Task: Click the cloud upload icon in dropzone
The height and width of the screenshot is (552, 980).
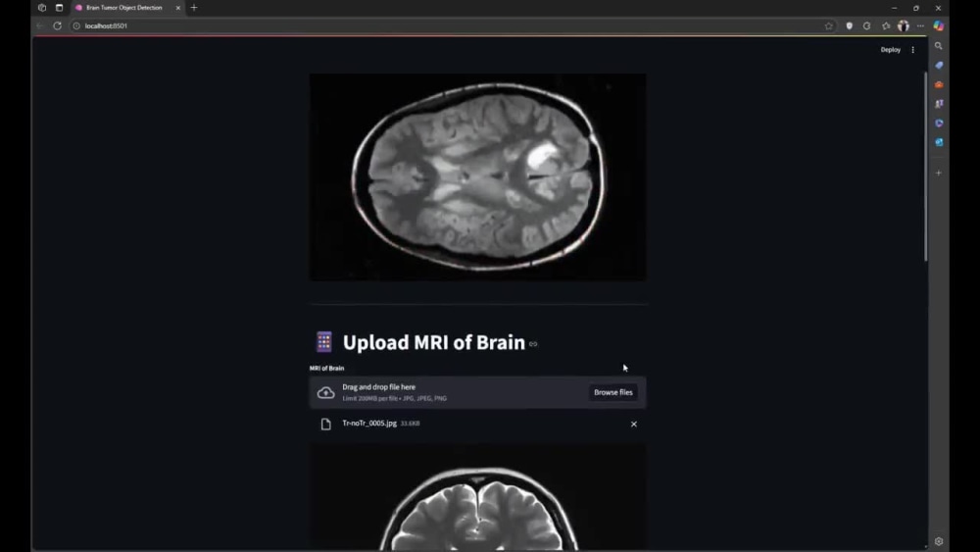Action: coord(325,392)
